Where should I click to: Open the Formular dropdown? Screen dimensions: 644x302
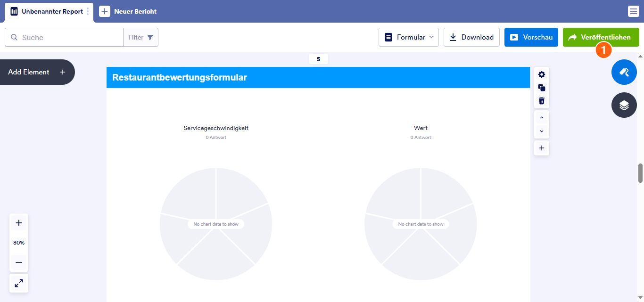click(x=408, y=37)
